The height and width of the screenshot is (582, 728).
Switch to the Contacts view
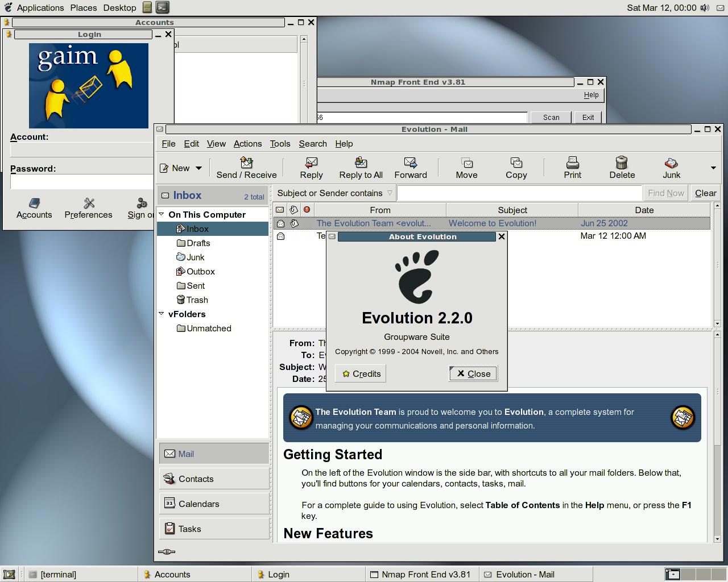pyautogui.click(x=214, y=479)
